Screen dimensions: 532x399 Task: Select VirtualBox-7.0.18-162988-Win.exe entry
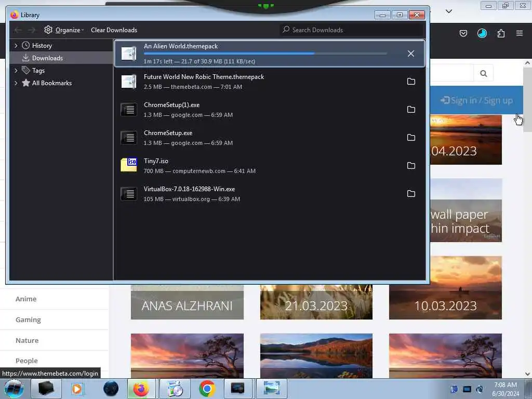pos(270,193)
